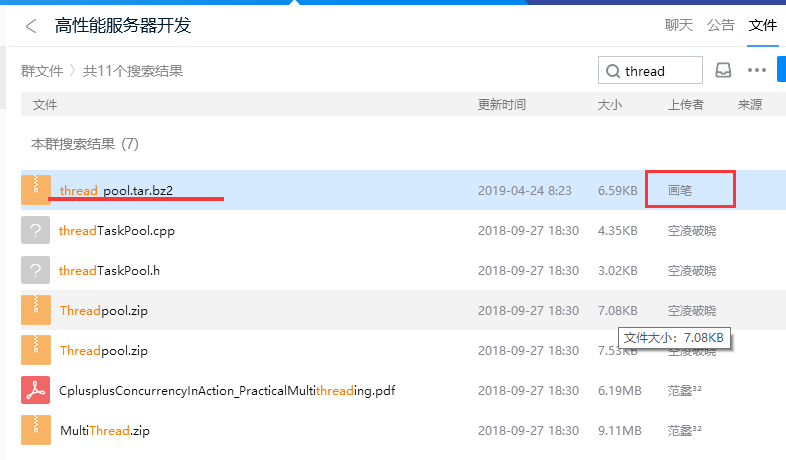
Task: Open the 文件 tab
Action: [762, 25]
